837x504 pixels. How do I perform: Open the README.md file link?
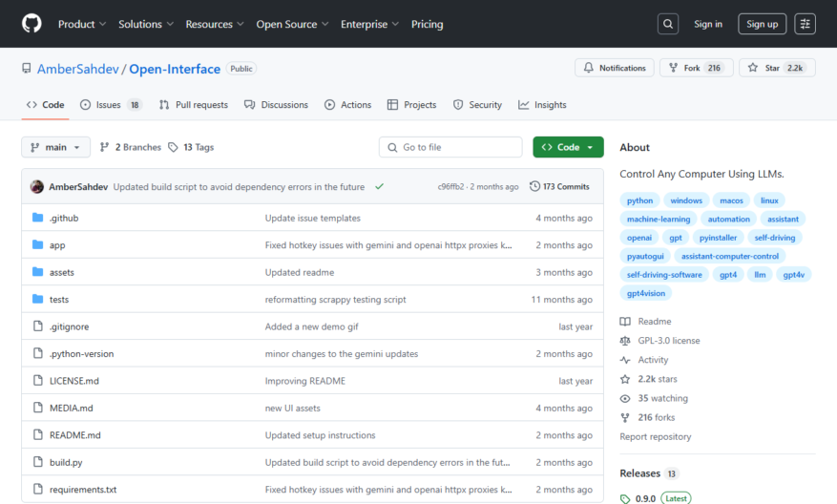[75, 435]
